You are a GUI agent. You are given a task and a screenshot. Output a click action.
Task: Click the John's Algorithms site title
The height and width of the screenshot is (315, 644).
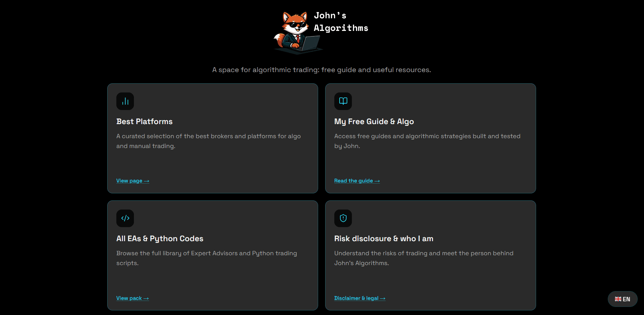tap(341, 21)
